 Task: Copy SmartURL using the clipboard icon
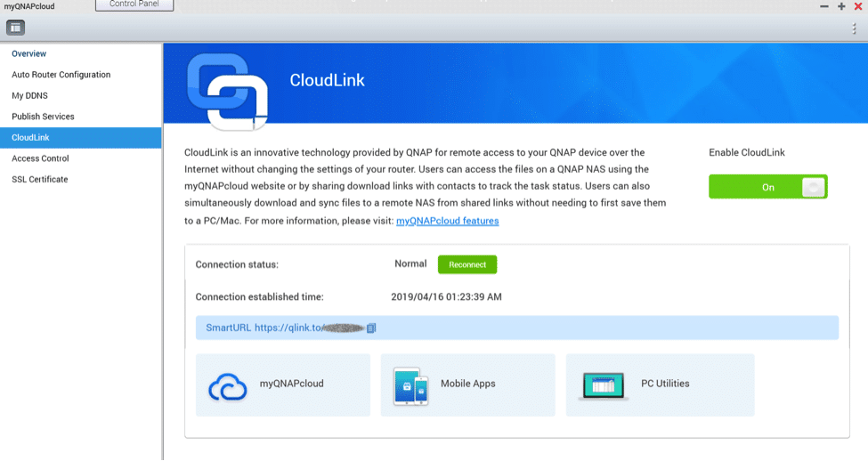click(371, 328)
